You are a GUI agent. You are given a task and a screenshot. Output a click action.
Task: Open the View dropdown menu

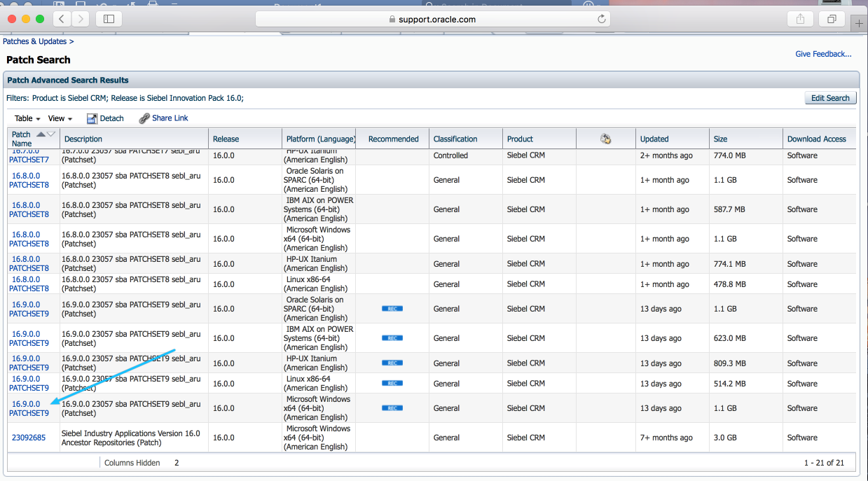[x=60, y=118]
